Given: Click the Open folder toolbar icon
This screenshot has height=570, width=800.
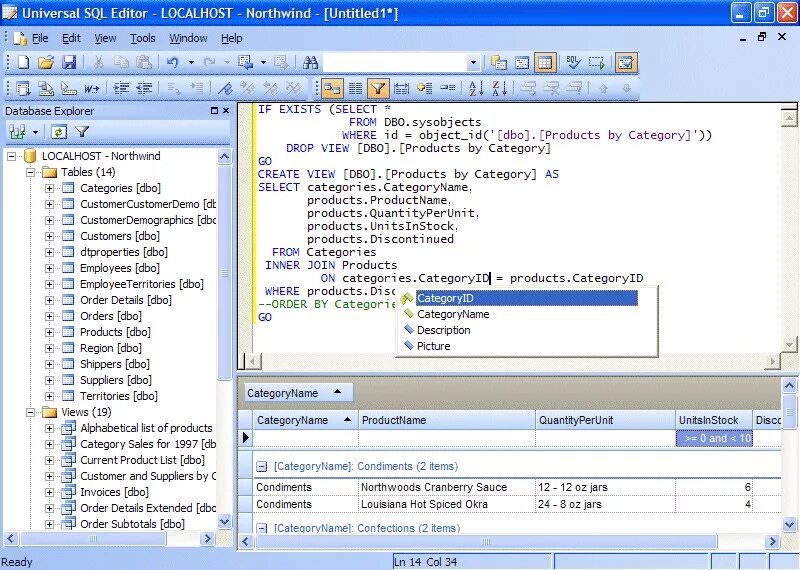Looking at the screenshot, I should coord(46,62).
